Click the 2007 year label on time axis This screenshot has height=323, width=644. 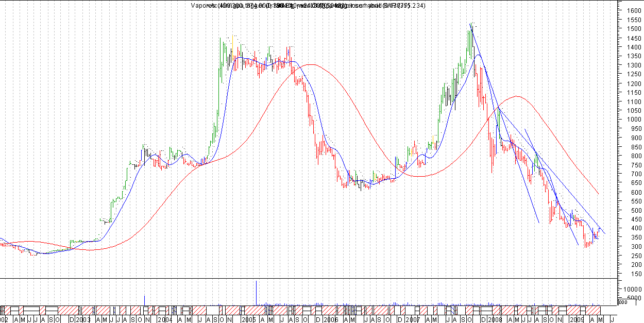[x=412, y=319]
